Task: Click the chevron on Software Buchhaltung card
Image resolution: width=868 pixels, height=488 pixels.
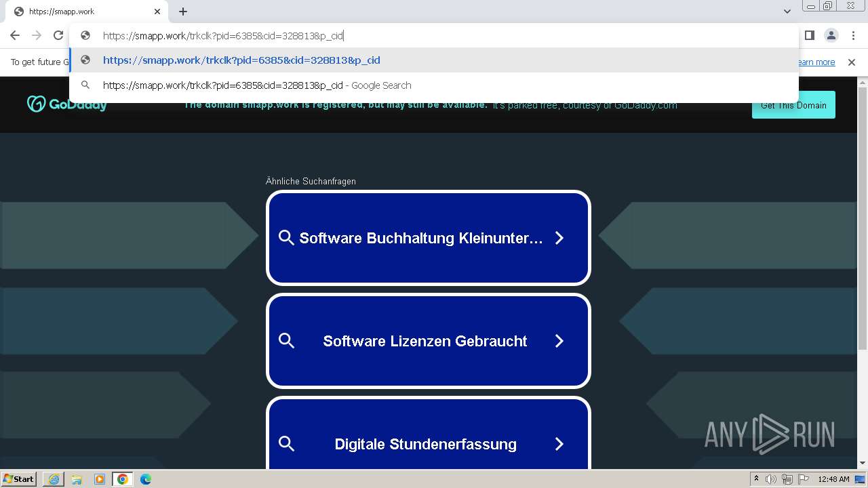Action: (x=559, y=238)
